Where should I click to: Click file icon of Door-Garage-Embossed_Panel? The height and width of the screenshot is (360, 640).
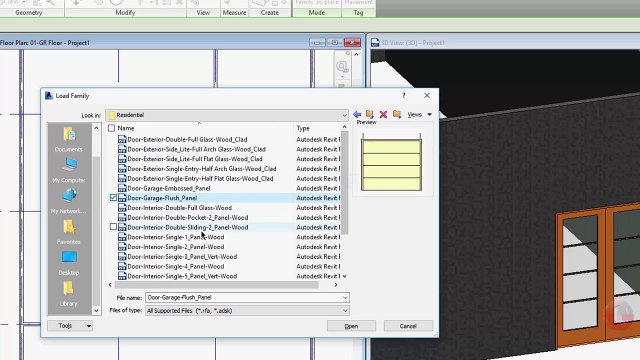122,188
